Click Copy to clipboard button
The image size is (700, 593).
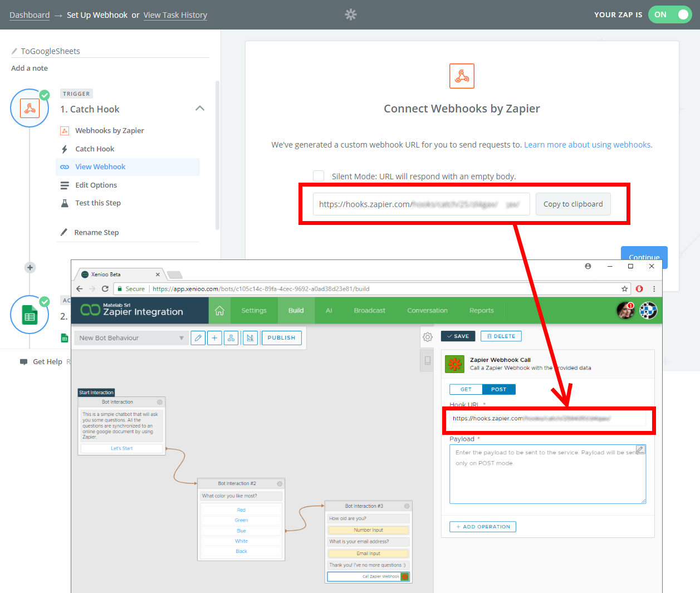coord(573,204)
